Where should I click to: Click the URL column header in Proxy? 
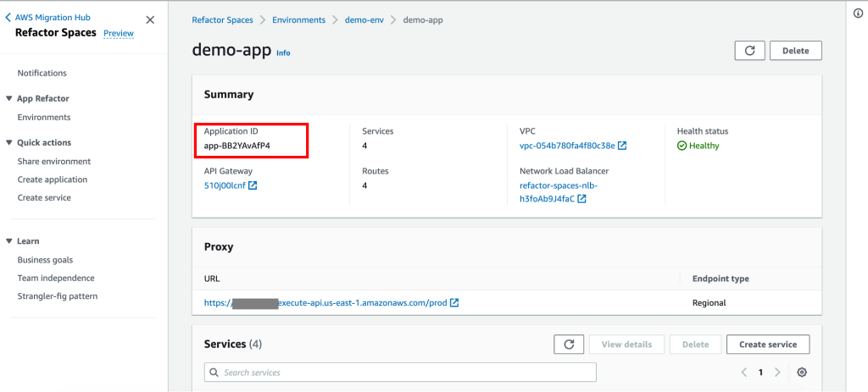coord(212,279)
